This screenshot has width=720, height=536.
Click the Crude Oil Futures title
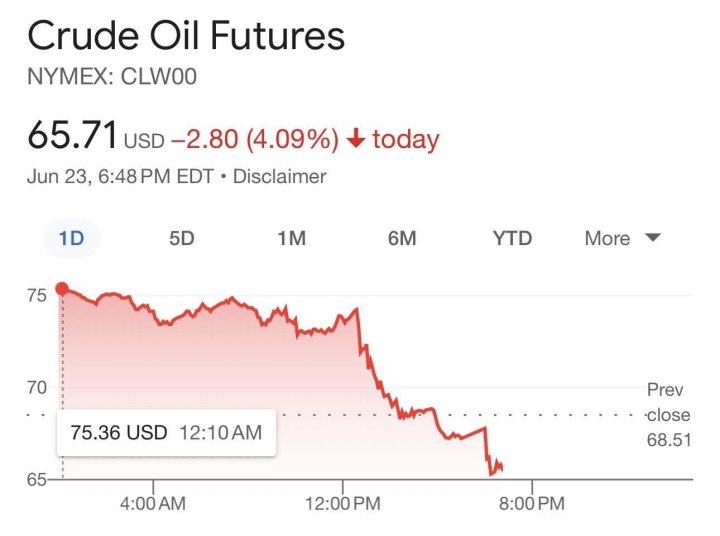(186, 37)
